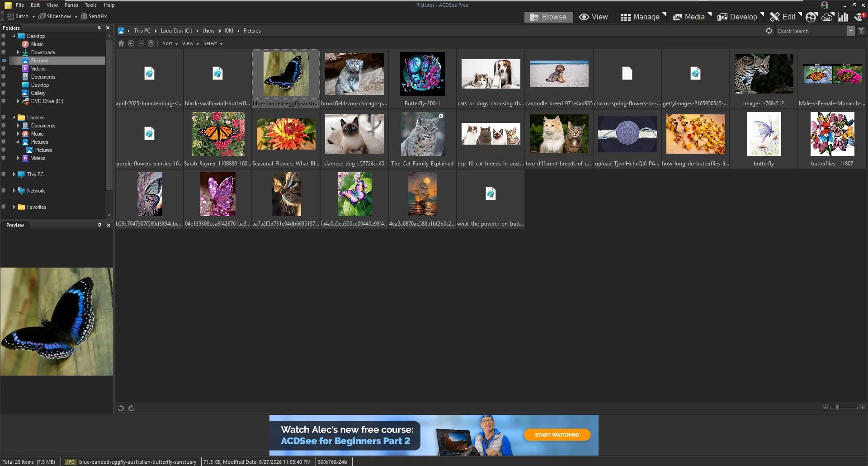Open the advanced filter funnel icon
This screenshot has width=868, height=466.
click(x=861, y=31)
